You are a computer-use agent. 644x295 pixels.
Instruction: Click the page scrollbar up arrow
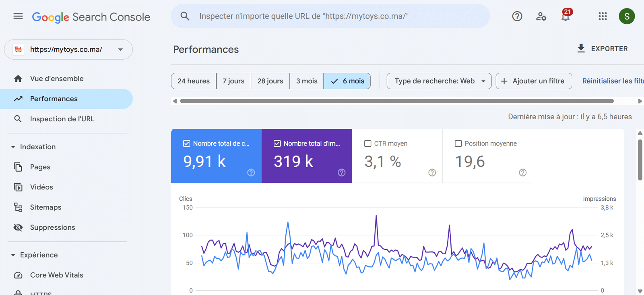(640, 133)
